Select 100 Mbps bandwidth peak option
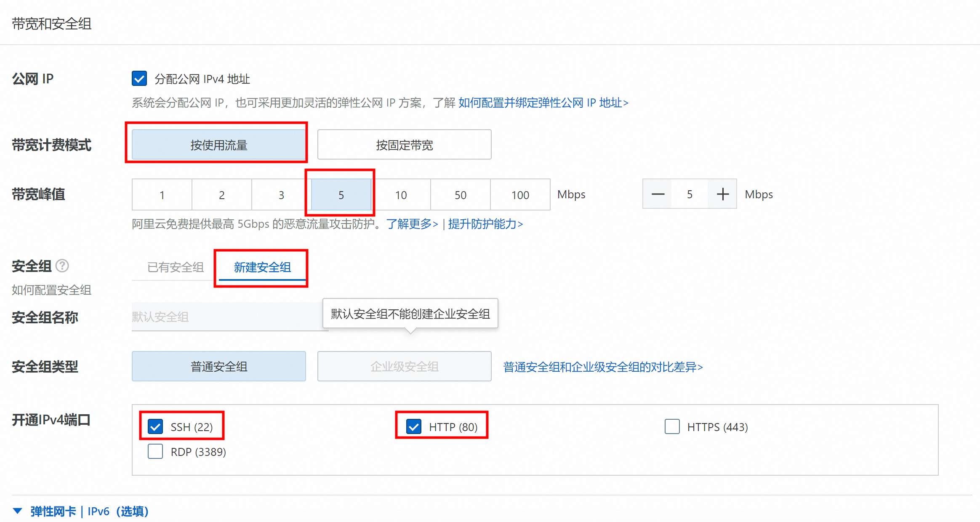This screenshot has height=522, width=980. point(520,195)
